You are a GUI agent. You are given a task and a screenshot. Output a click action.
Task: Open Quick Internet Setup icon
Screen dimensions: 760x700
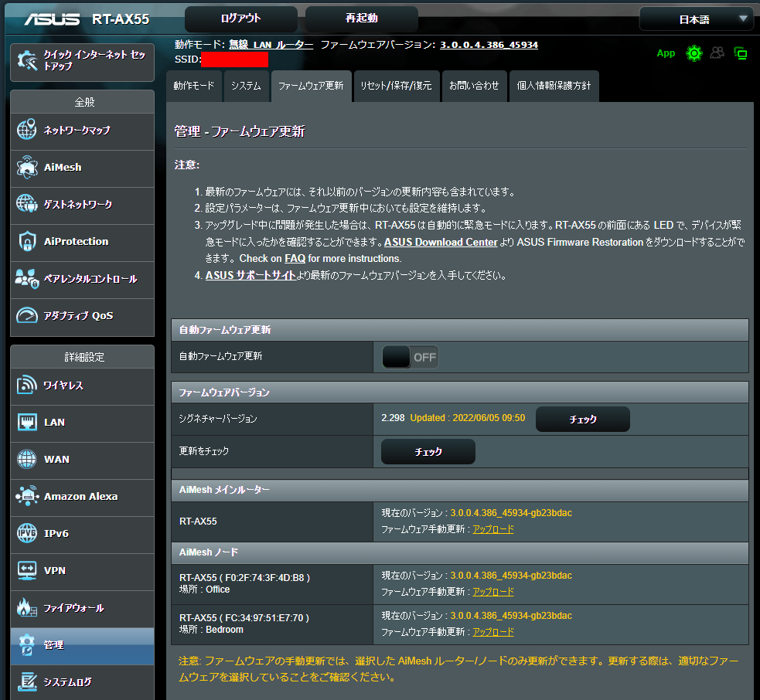click(27, 61)
